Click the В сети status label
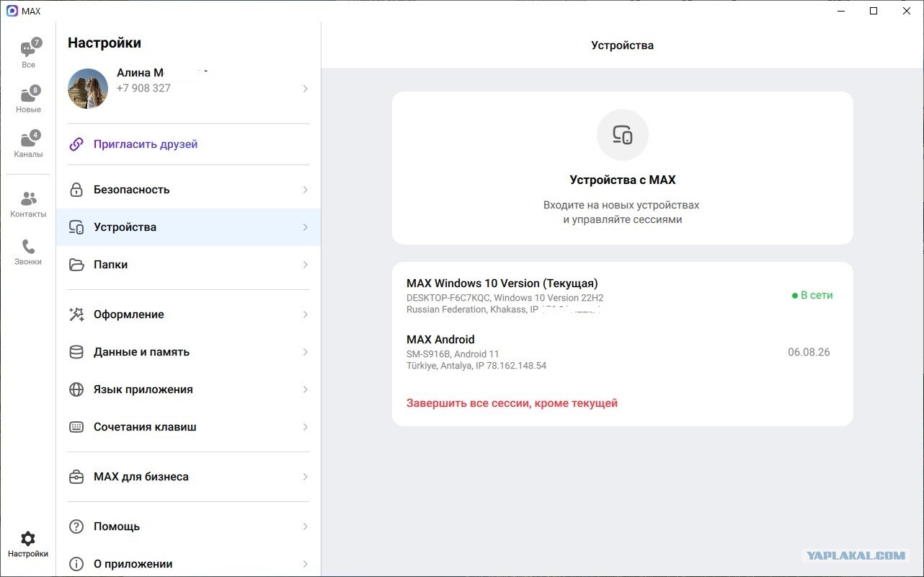Viewport: 924px width, 577px height. tap(812, 295)
